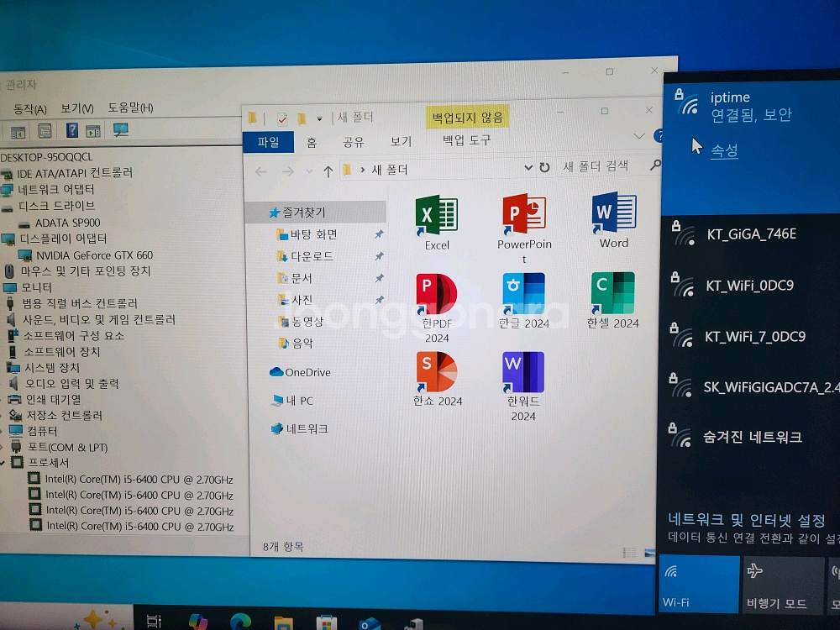Expand the Explorer ribbon chevron
The width and height of the screenshot is (840, 630).
coord(639,137)
